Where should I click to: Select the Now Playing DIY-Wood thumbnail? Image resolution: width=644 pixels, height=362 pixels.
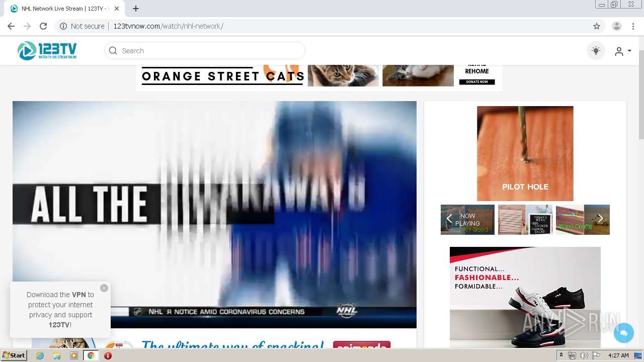[467, 220]
